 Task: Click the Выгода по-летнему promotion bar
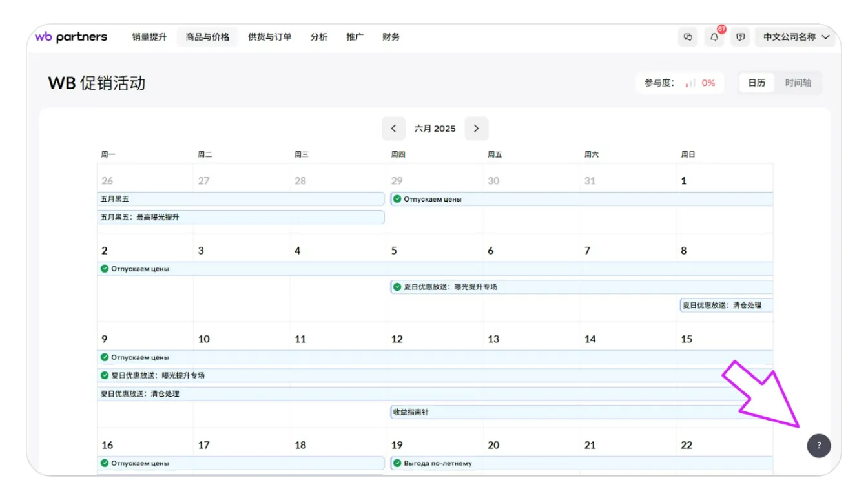pyautogui.click(x=438, y=464)
